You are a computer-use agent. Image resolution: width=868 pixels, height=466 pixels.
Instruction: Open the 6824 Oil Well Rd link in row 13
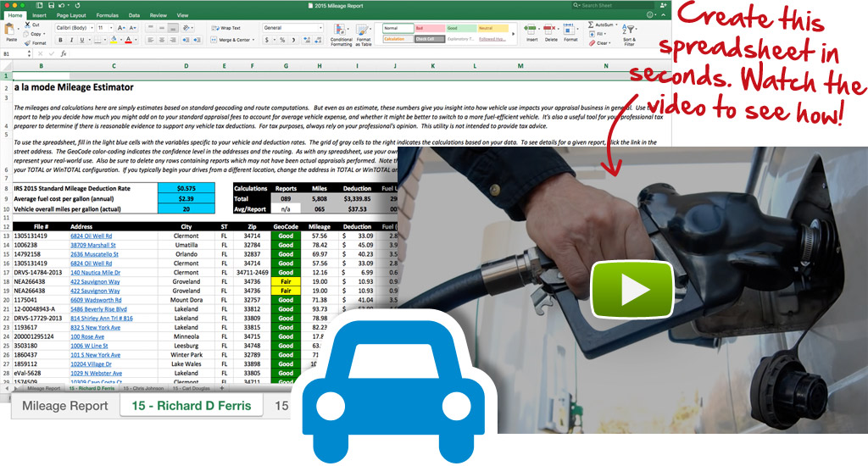(91, 236)
